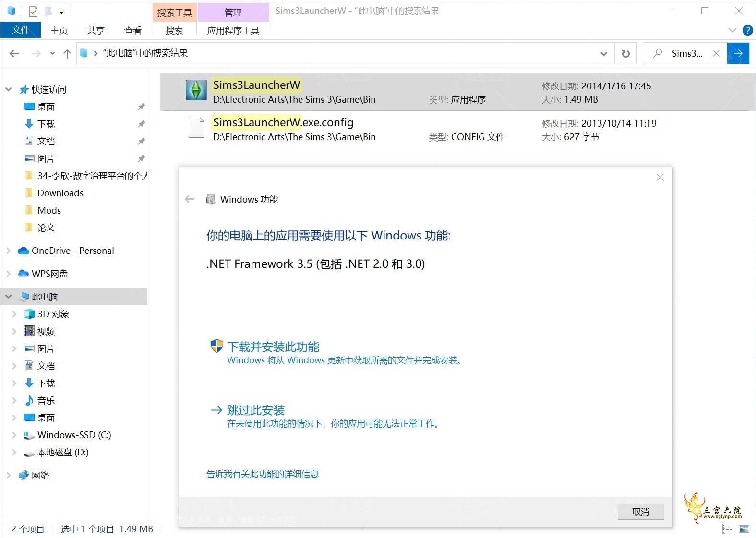Screen dimensions: 756x538
Task: Click the Sims3LauncherW file name text
Action: [256, 85]
